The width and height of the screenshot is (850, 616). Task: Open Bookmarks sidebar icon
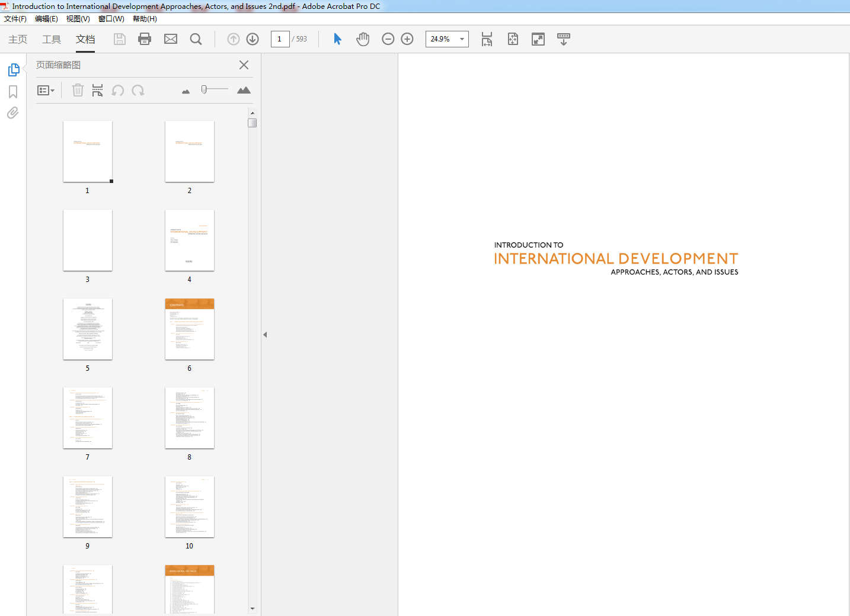click(x=13, y=92)
